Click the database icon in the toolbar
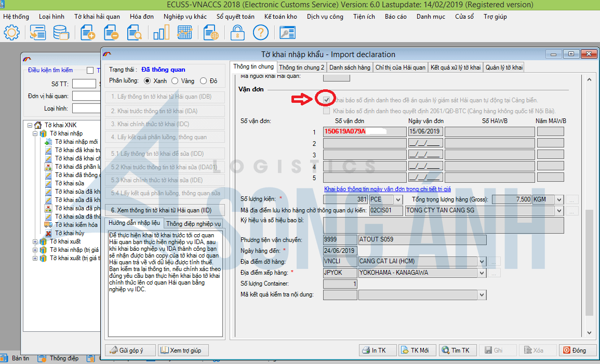 pyautogui.click(x=60, y=33)
